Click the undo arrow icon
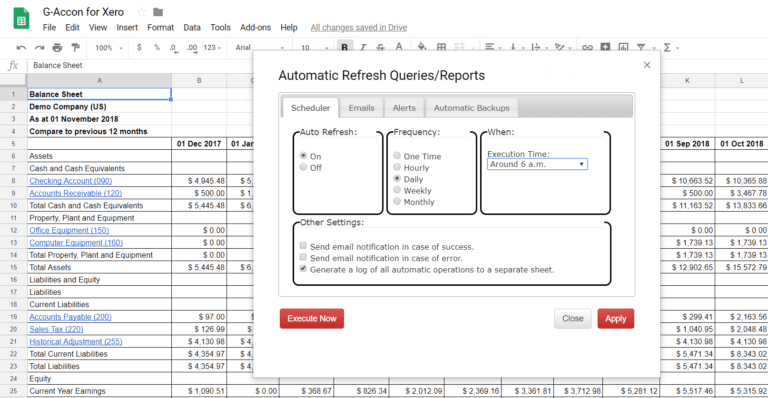 pos(21,47)
